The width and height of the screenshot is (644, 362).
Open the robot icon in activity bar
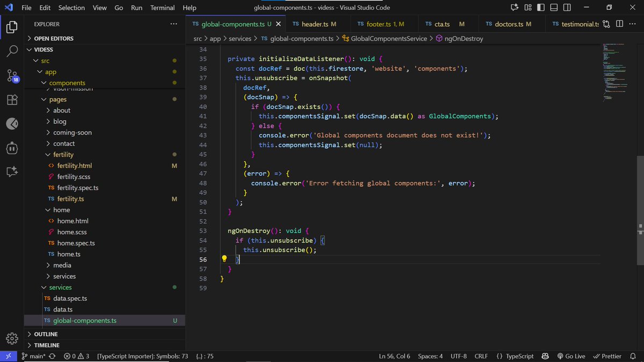click(12, 147)
